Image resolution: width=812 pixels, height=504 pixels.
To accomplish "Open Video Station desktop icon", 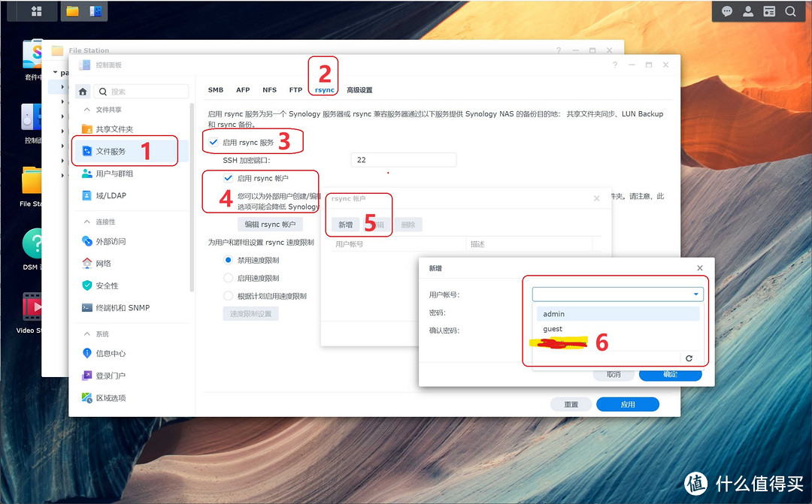I will pos(31,306).
